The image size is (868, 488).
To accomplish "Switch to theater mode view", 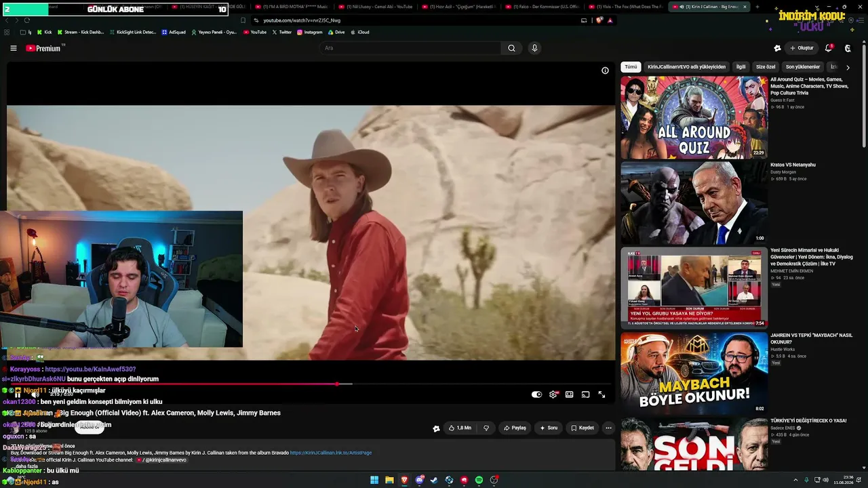I will click(x=570, y=394).
